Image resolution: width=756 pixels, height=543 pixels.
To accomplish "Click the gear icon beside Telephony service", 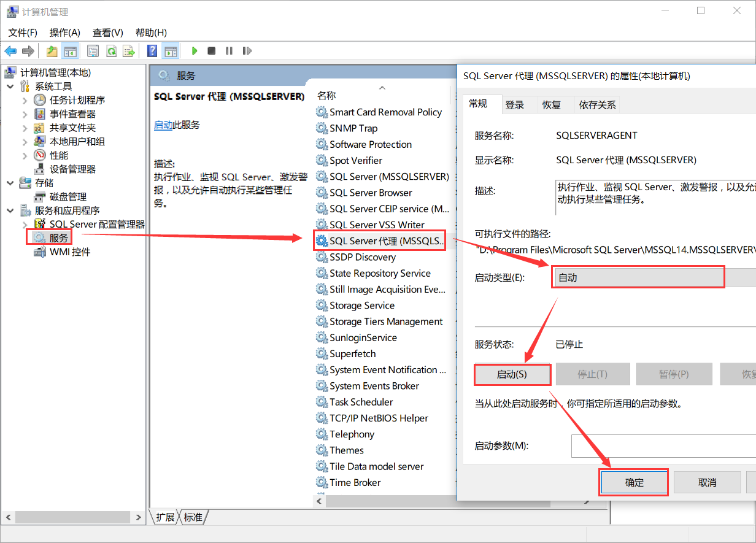I will coord(322,434).
